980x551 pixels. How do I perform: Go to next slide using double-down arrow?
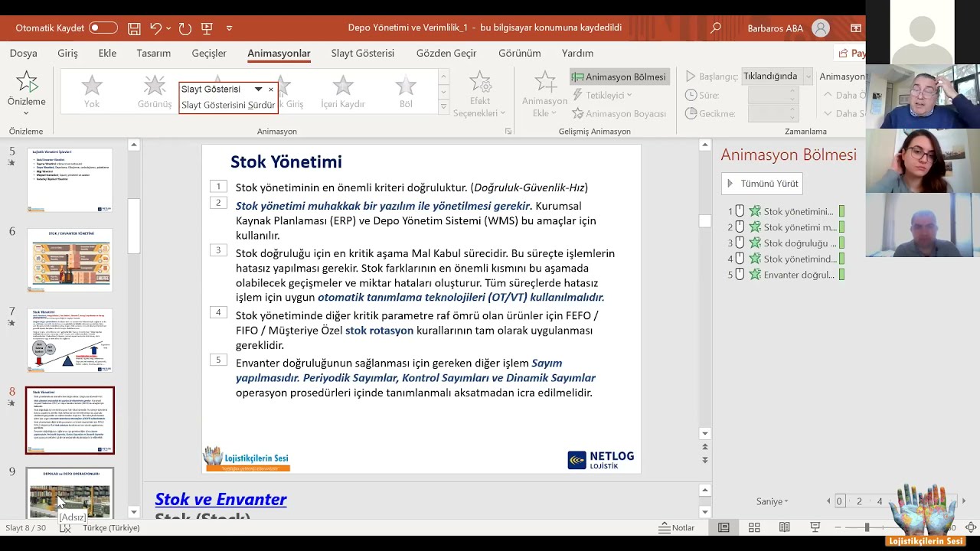(705, 460)
